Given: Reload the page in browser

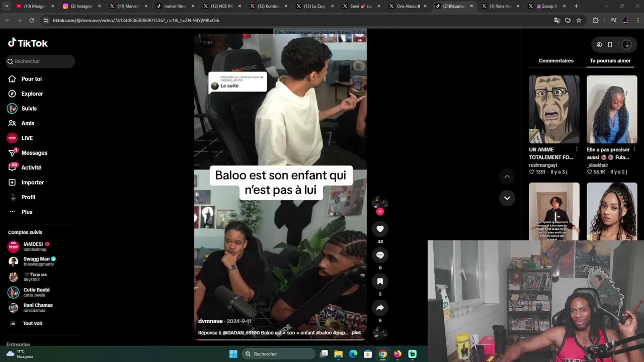Looking at the screenshot, I should click(x=32, y=21).
